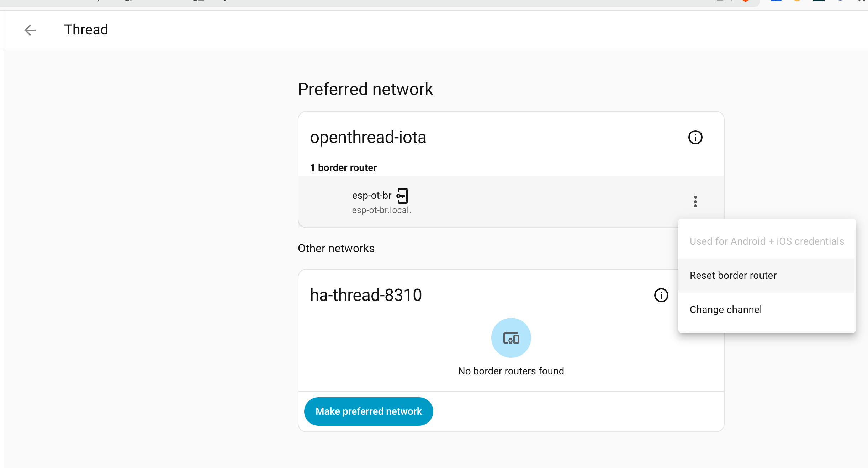868x468 pixels.
Task: Click the 'No border routers found' message
Action: (x=511, y=371)
